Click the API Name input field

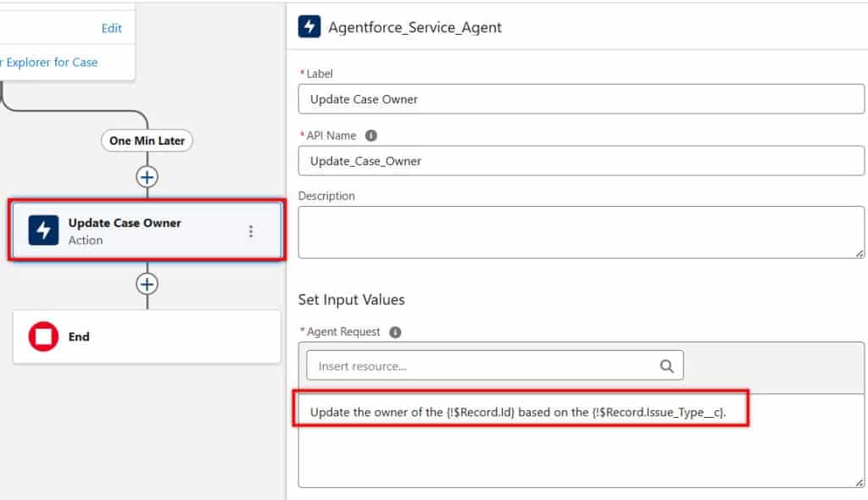point(581,160)
